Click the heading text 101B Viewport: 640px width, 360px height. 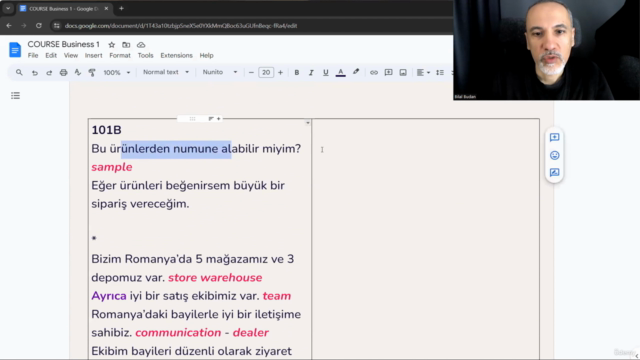[107, 130]
